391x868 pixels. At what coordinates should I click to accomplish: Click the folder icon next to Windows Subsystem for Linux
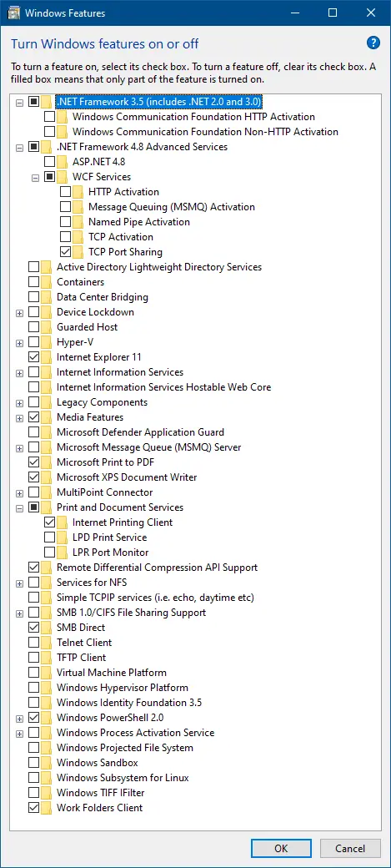point(47,778)
